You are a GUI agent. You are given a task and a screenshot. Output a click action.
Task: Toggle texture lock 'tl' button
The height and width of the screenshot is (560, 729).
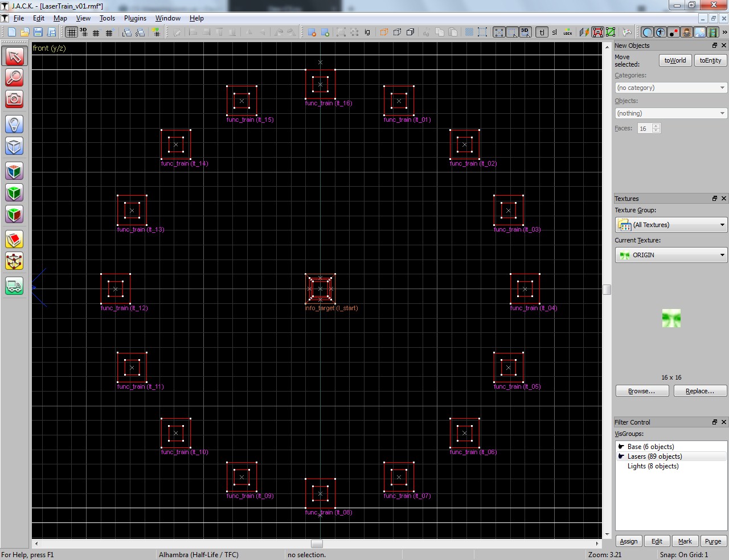(x=542, y=32)
